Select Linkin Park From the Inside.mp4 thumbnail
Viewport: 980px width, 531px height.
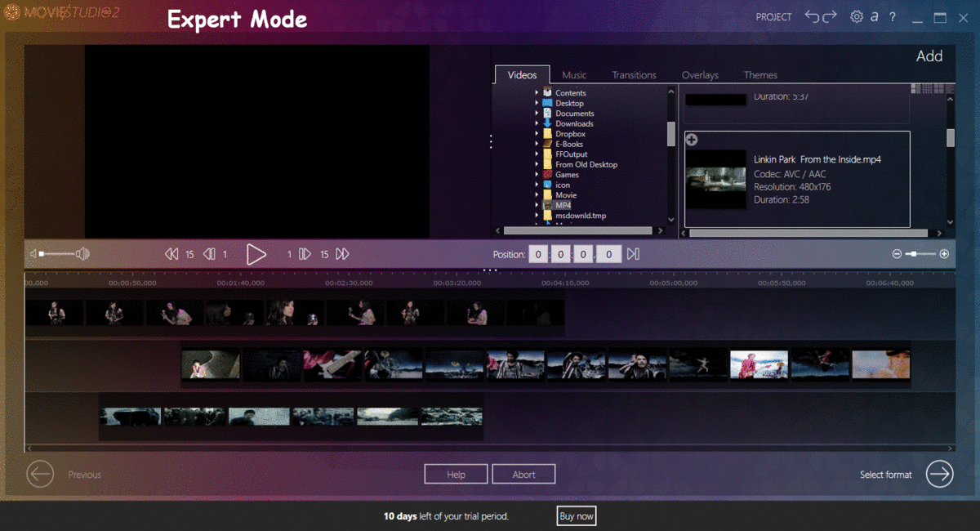click(x=716, y=179)
